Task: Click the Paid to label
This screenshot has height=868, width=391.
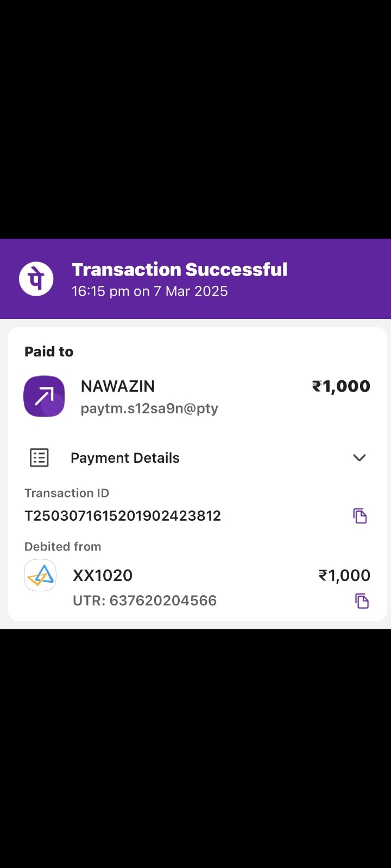Action: point(49,352)
